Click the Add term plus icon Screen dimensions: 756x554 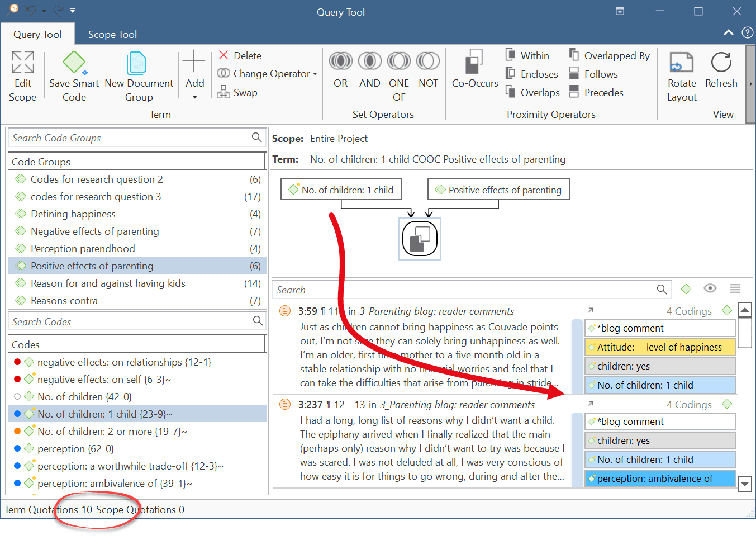[194, 61]
